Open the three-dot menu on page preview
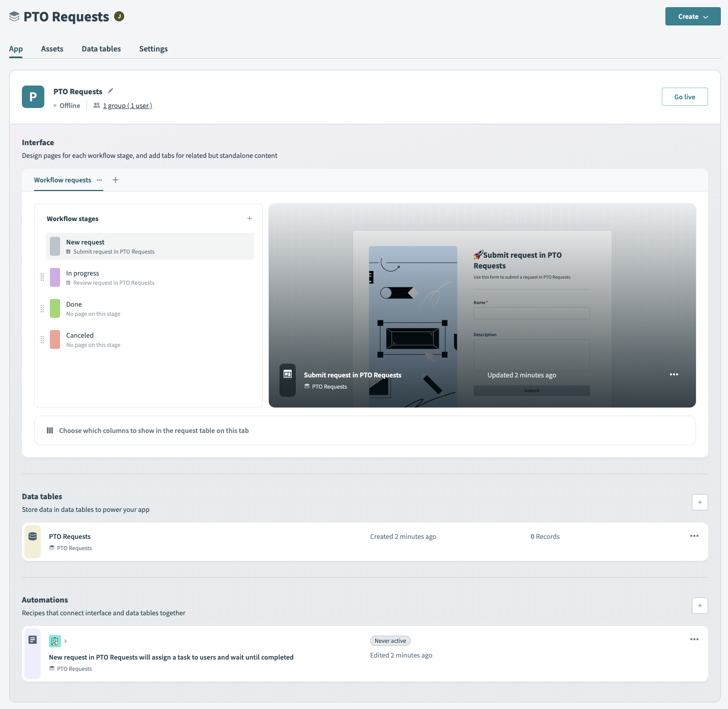Viewport: 728px width, 709px height. (x=674, y=374)
